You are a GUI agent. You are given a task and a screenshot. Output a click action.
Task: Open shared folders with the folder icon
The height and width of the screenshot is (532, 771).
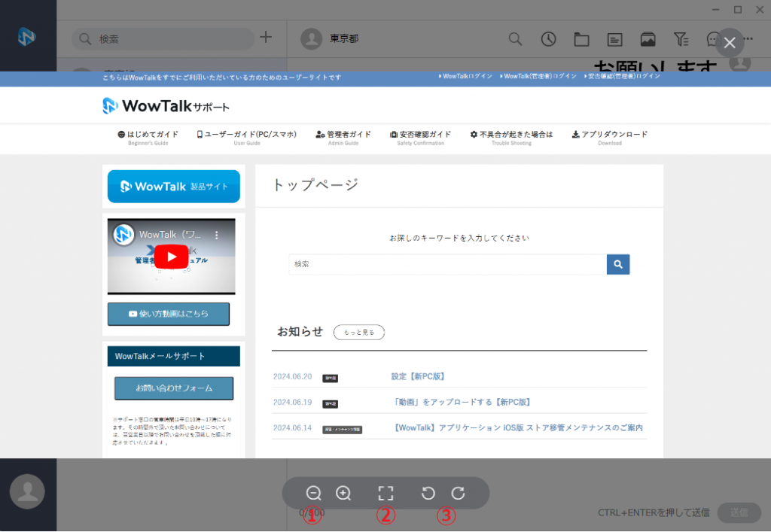coord(581,39)
